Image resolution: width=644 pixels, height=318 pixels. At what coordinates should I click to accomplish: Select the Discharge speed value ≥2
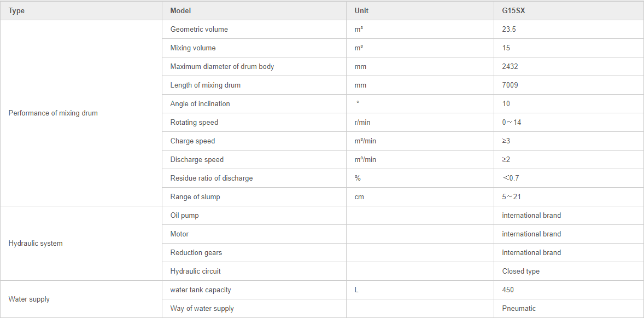506,160
